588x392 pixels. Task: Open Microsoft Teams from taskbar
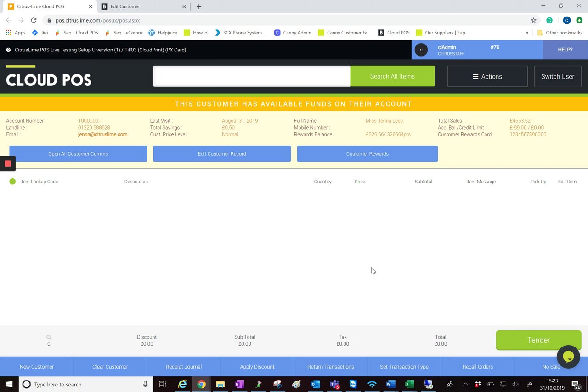334,384
